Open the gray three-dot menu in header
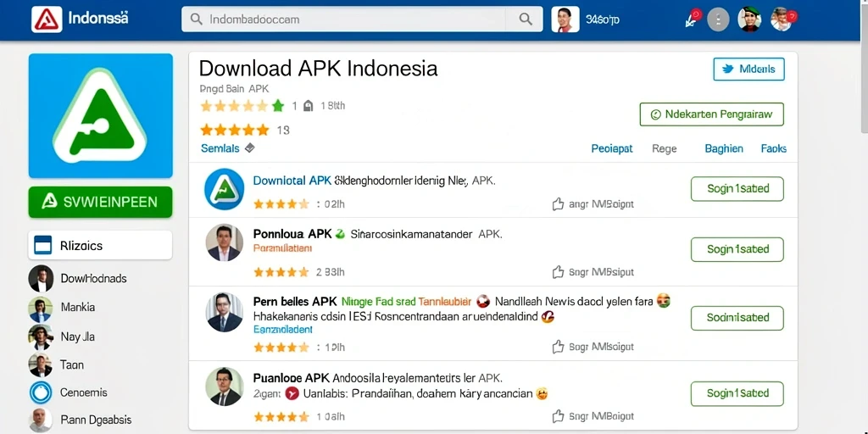This screenshot has height=434, width=868. pos(718,20)
